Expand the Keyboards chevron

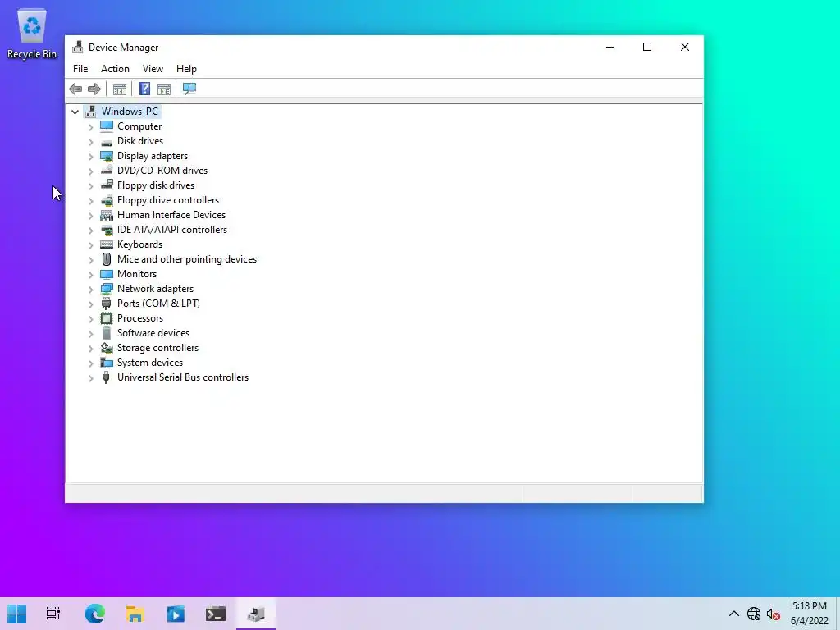90,244
